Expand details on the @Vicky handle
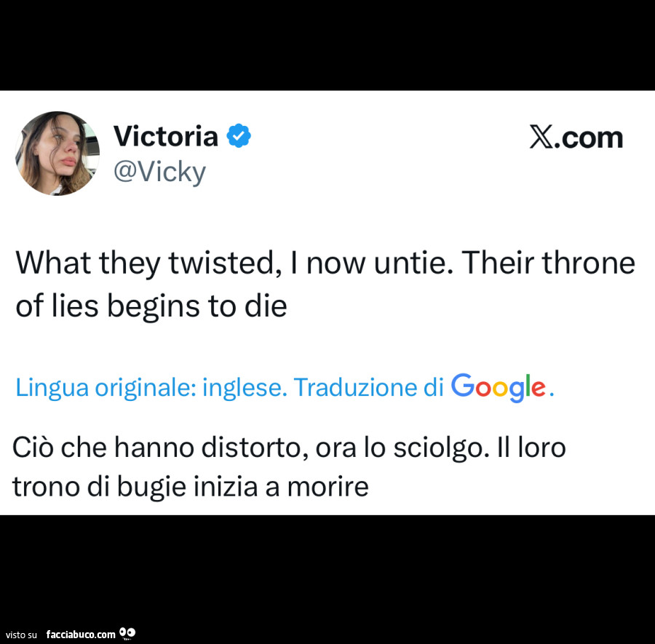 (160, 171)
